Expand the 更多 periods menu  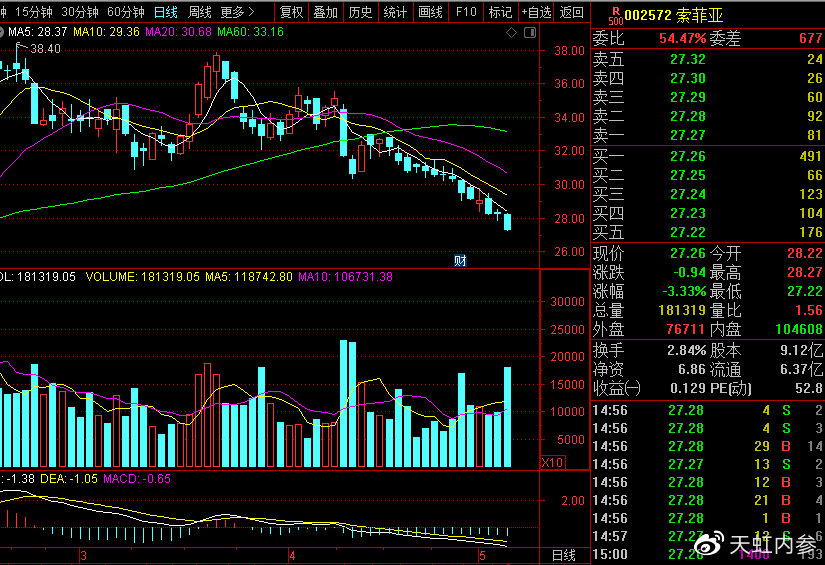point(237,12)
